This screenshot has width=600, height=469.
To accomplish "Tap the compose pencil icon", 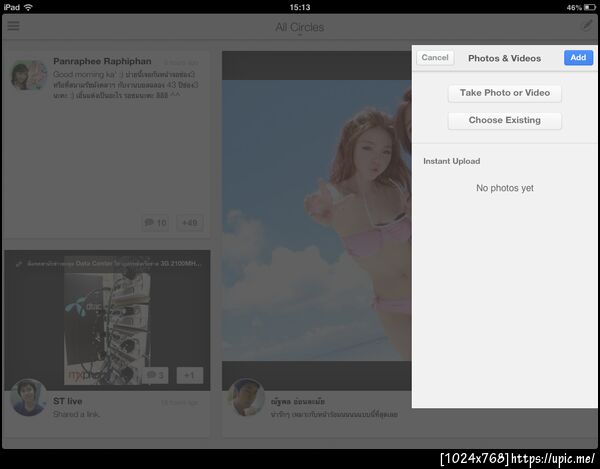I will point(587,25).
